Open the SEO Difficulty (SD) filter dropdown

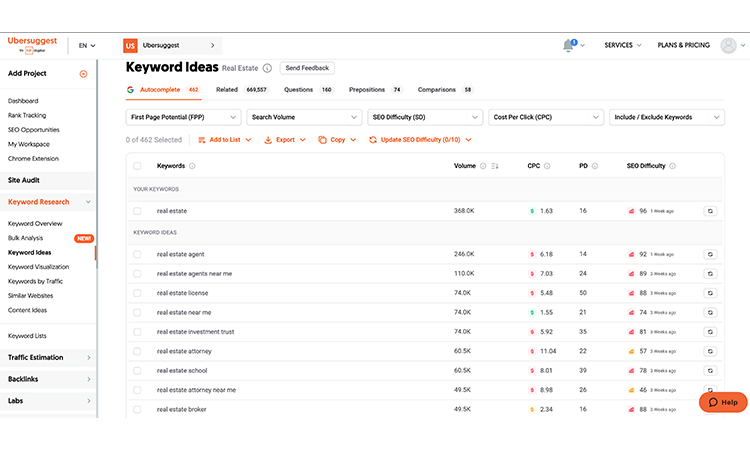tap(425, 117)
